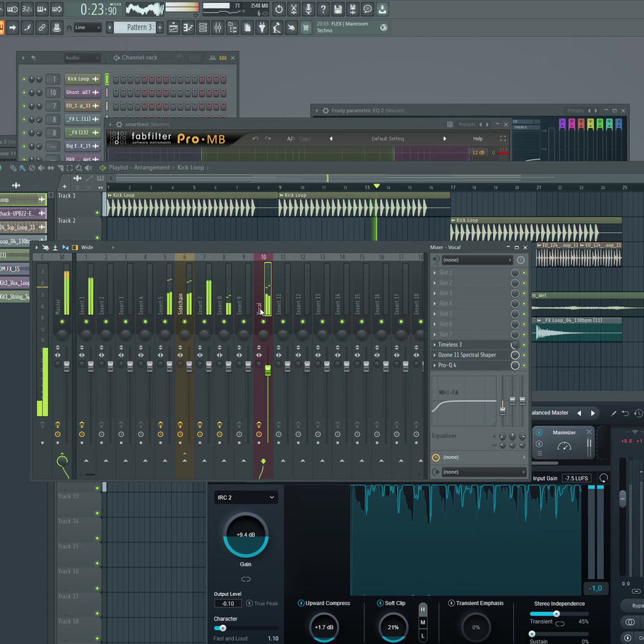Click the export download icon
This screenshot has height=644, width=644.
(383, 9)
